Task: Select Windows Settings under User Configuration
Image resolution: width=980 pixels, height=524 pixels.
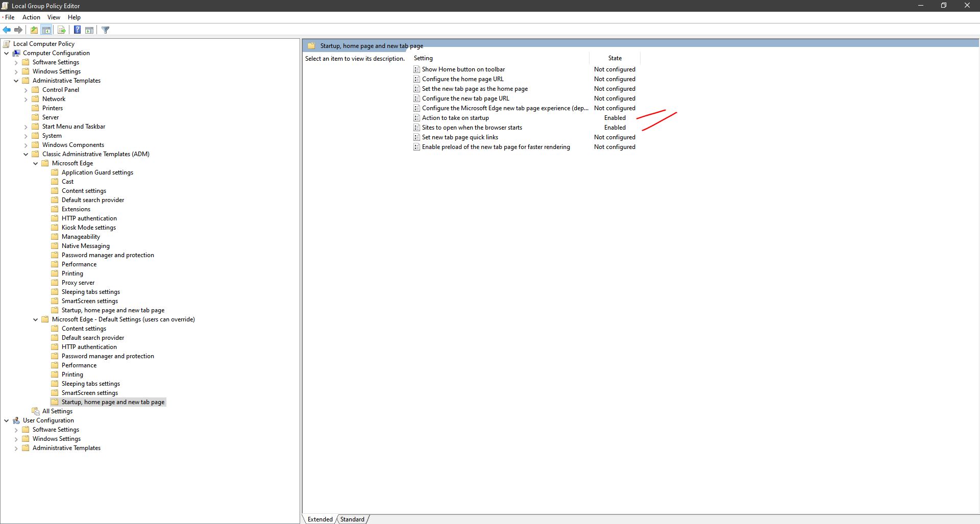Action: 57,439
